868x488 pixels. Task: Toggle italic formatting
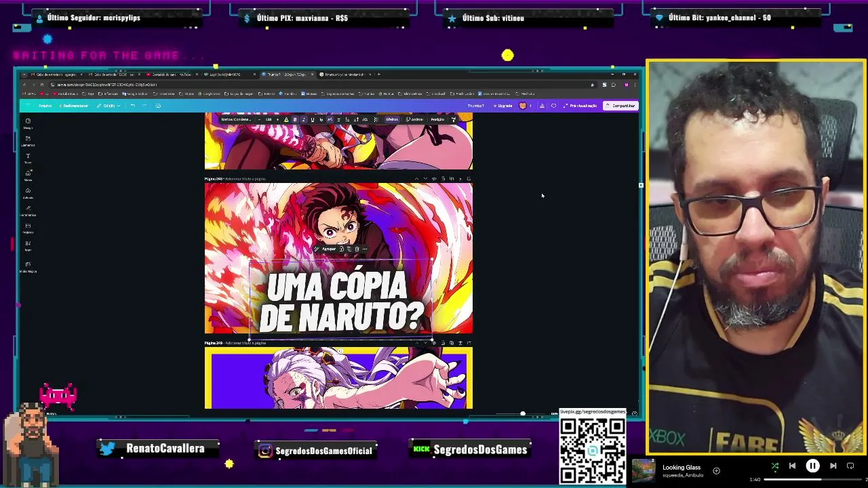coord(303,119)
